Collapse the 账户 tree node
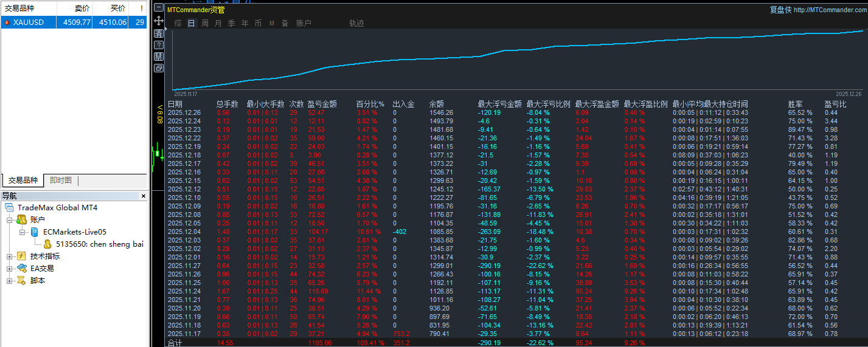The image size is (868, 347). tap(9, 220)
